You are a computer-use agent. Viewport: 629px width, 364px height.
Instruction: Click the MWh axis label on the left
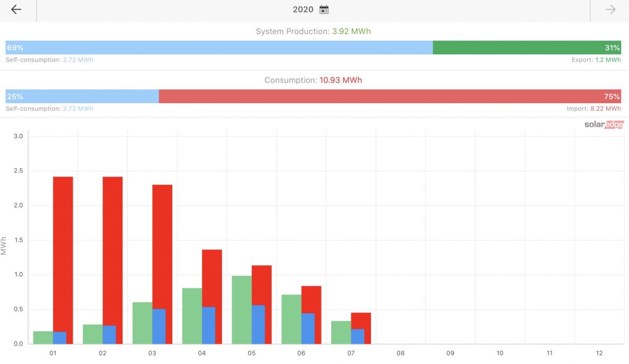coord(4,240)
